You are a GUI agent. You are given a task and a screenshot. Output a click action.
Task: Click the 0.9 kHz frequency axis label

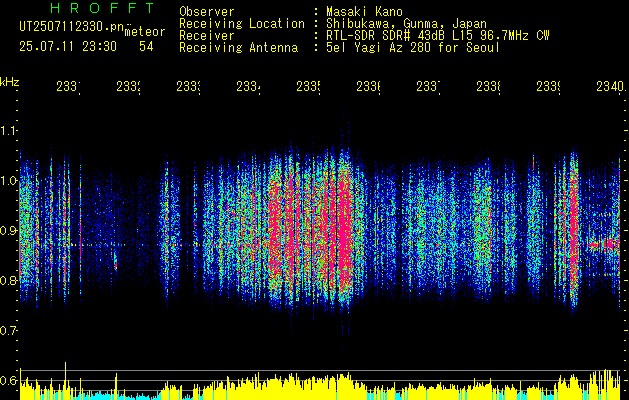(x=8, y=230)
